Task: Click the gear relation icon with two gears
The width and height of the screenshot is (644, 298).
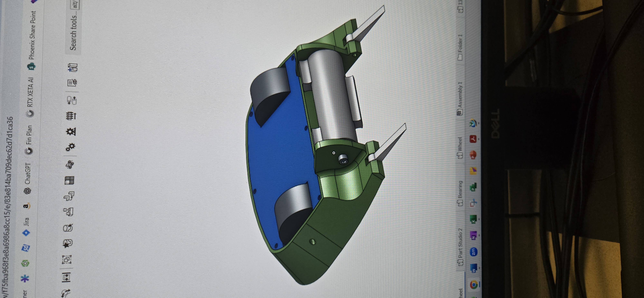Action: pyautogui.click(x=71, y=147)
